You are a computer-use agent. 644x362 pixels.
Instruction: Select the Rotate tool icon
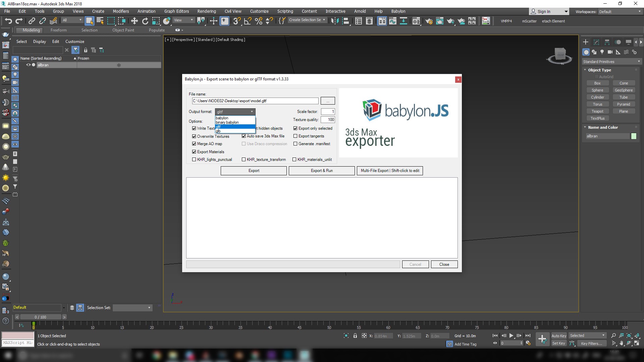tap(145, 21)
